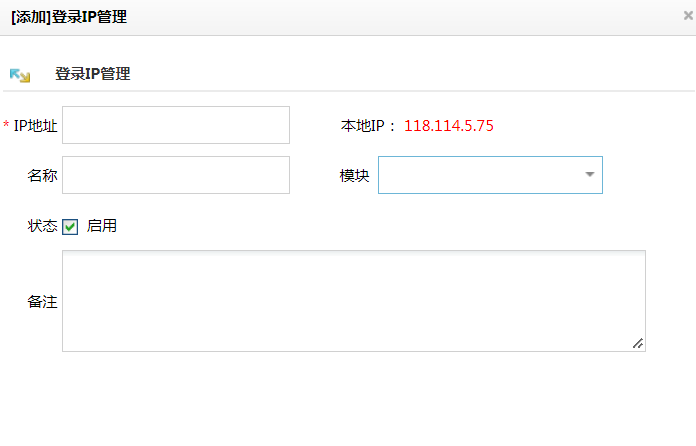Click the red local IP 118.114.5.75
Image resolution: width=696 pixels, height=446 pixels.
click(x=449, y=126)
